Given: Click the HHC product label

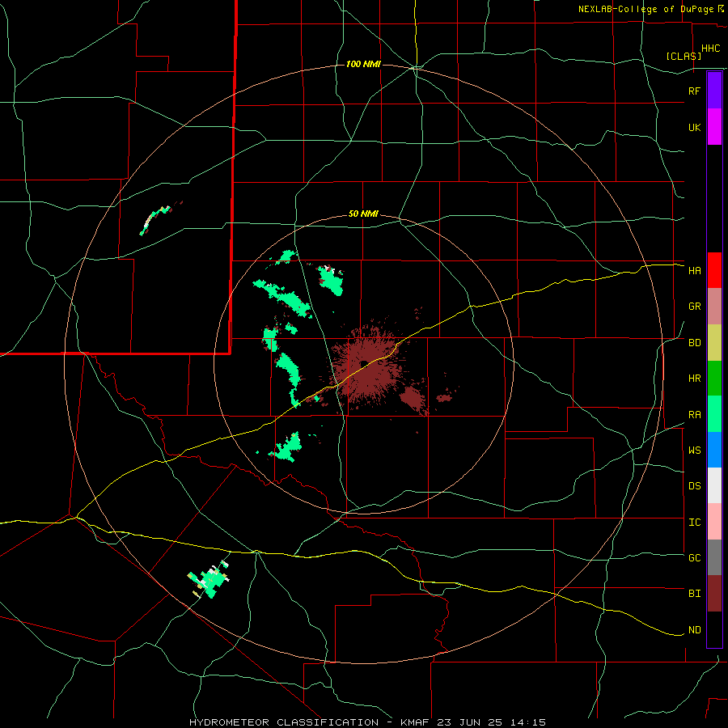Looking at the screenshot, I should (x=710, y=49).
